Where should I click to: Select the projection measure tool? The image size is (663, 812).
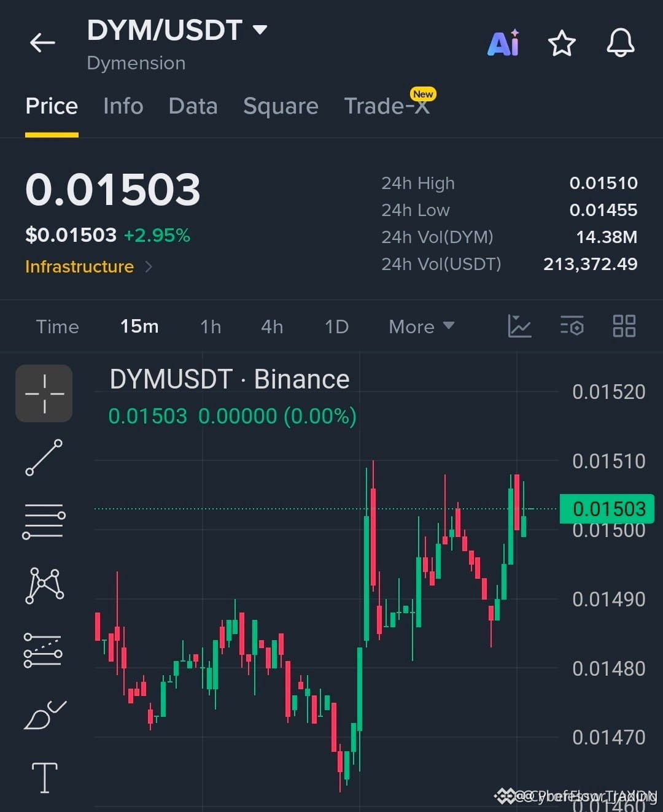[x=43, y=650]
